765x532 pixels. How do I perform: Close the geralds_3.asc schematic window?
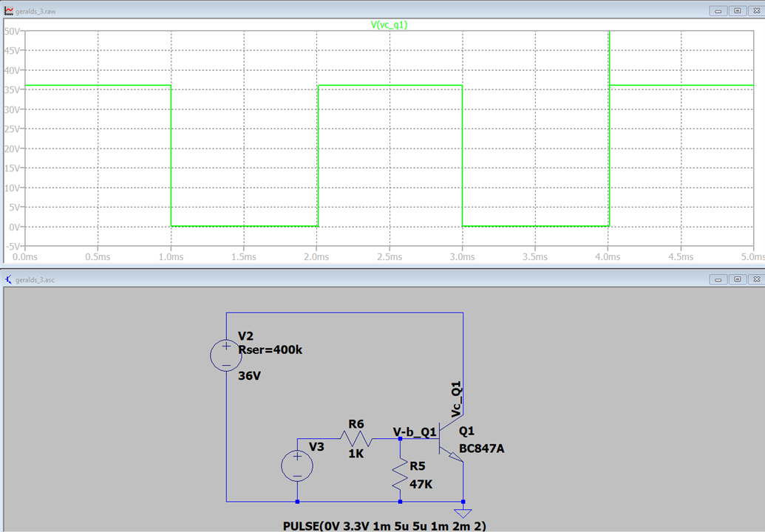pos(755,280)
